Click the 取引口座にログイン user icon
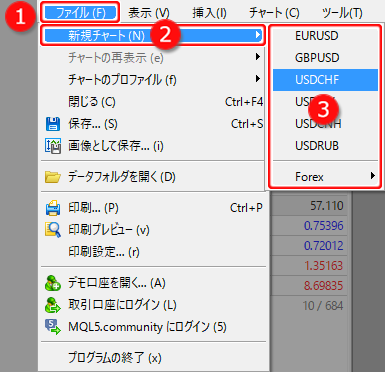Image resolution: width=385 pixels, height=372 pixels. coord(53,305)
